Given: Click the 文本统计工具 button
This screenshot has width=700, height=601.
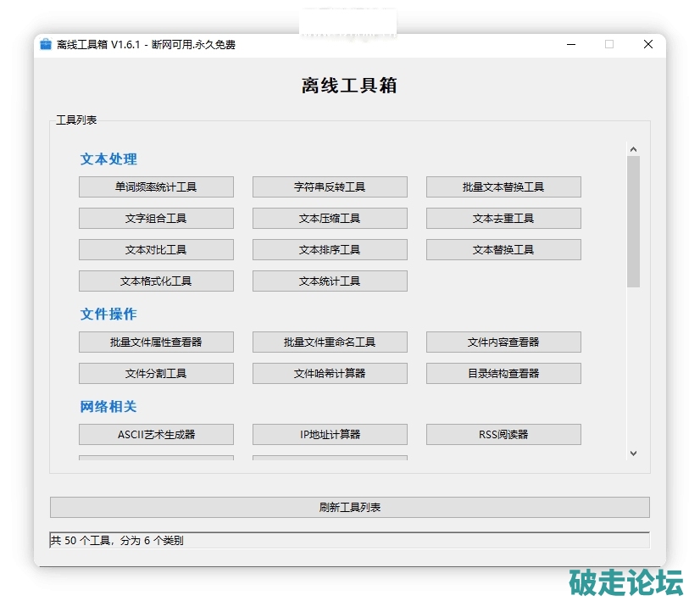Looking at the screenshot, I should tap(330, 281).
